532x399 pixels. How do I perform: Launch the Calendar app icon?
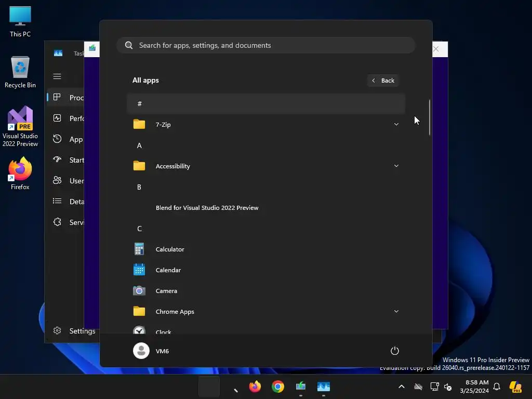(x=139, y=270)
